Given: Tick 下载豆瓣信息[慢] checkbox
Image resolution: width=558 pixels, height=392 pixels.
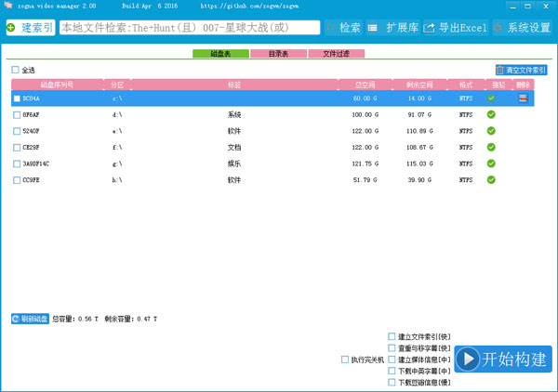Looking at the screenshot, I should tap(392, 381).
